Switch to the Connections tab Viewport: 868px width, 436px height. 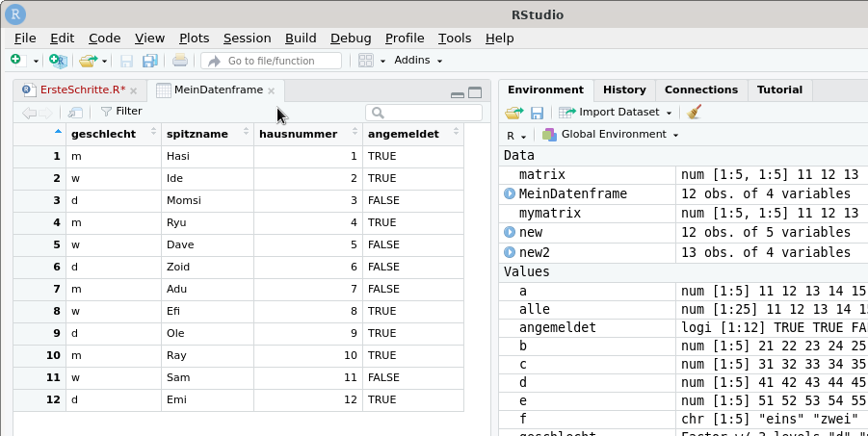(700, 90)
